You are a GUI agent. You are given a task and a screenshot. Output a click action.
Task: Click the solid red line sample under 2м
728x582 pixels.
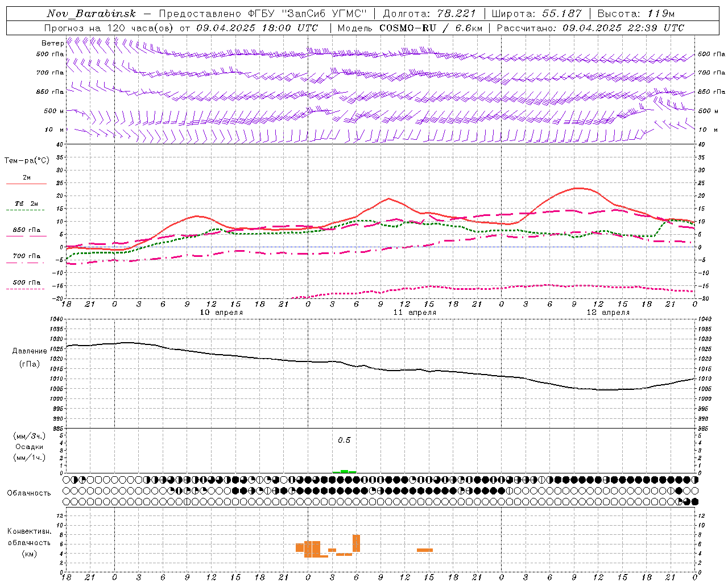(27, 184)
